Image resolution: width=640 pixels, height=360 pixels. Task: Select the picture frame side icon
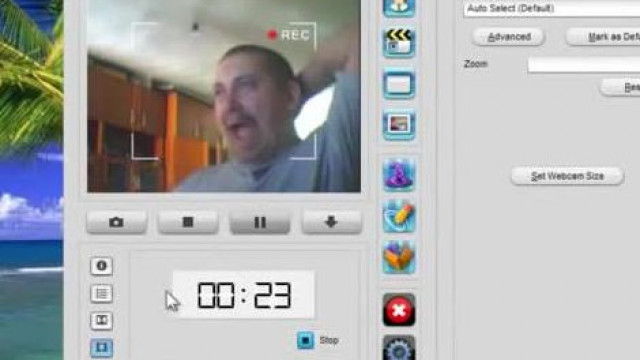[x=101, y=321]
